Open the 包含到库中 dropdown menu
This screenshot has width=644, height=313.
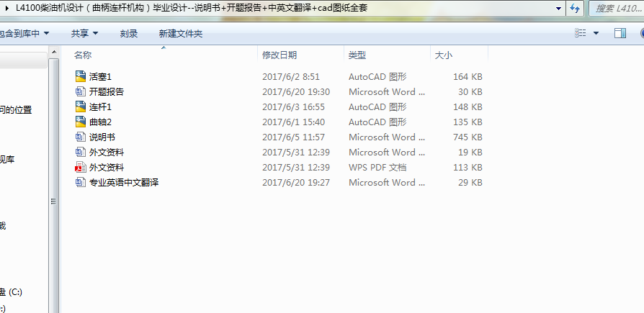[x=24, y=34]
